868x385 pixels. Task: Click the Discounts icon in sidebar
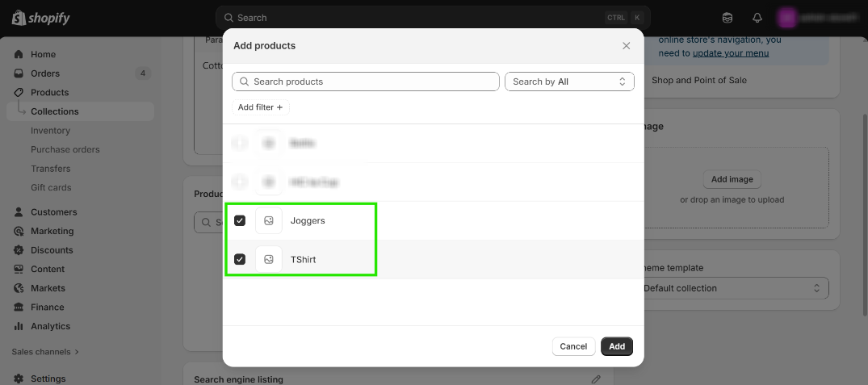pyautogui.click(x=19, y=250)
